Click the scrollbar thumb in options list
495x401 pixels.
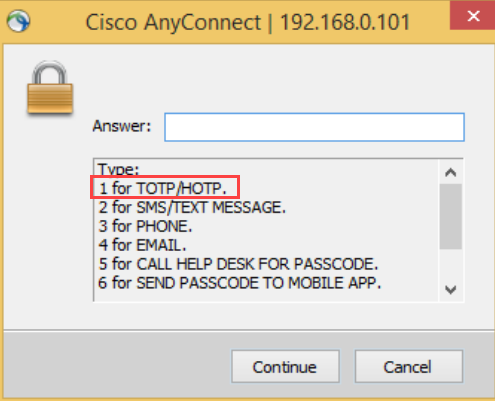click(451, 216)
